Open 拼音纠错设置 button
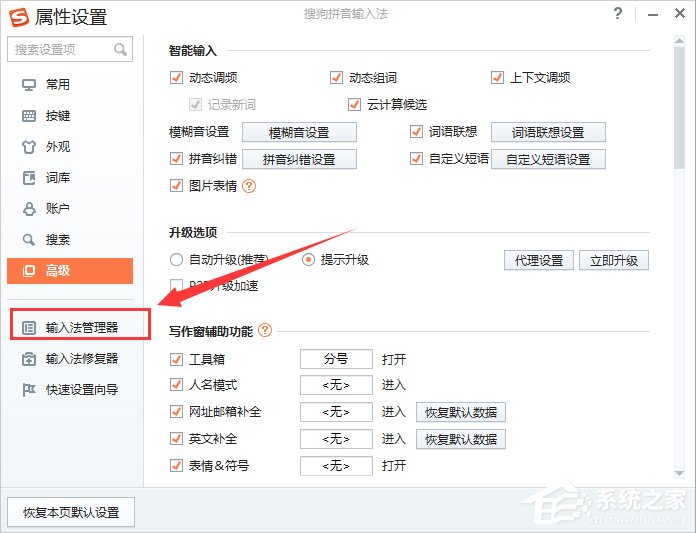The height and width of the screenshot is (533, 696). [x=299, y=159]
